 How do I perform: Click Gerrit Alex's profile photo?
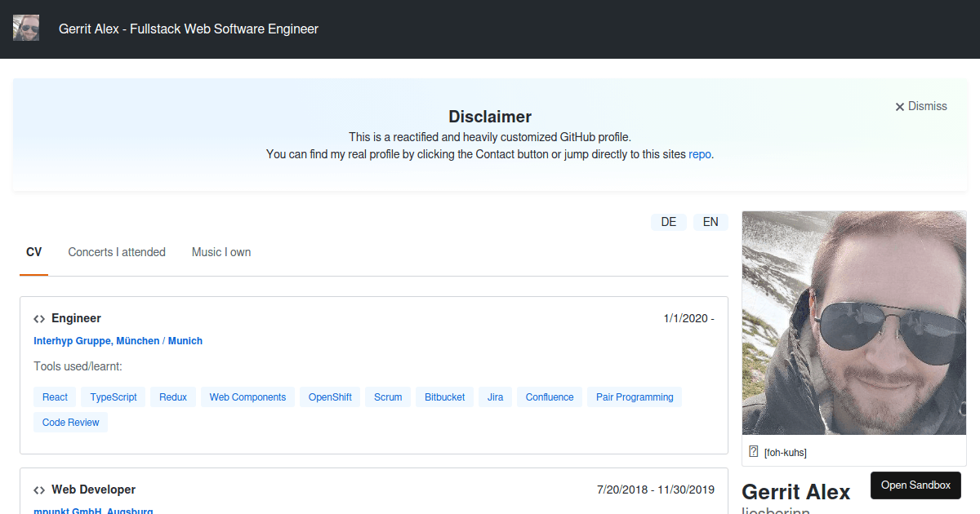tap(853, 322)
